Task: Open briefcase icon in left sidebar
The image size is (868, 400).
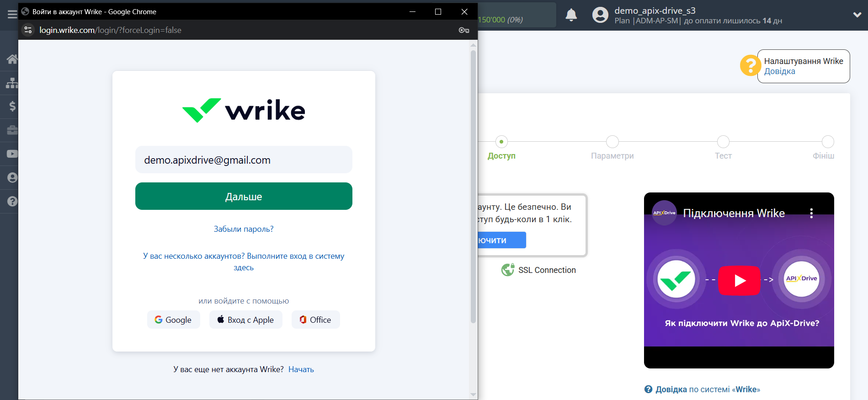Action: (x=12, y=130)
